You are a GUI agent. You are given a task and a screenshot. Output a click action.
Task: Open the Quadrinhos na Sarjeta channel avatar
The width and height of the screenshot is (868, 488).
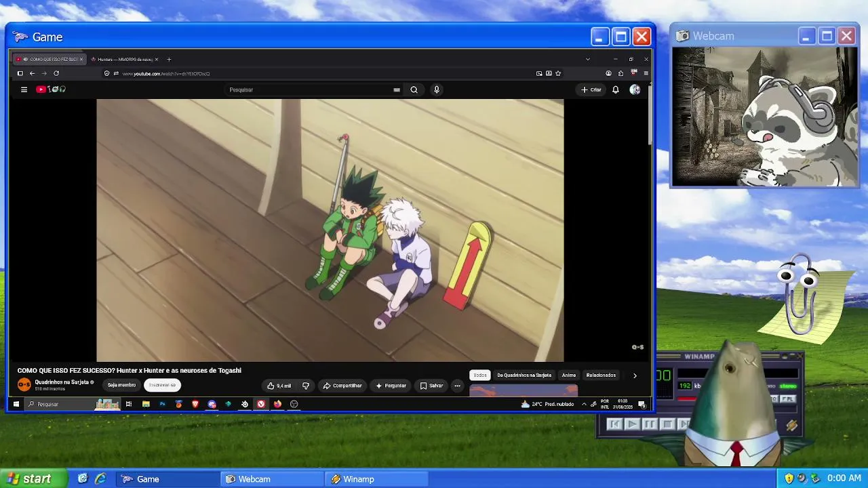pyautogui.click(x=24, y=385)
